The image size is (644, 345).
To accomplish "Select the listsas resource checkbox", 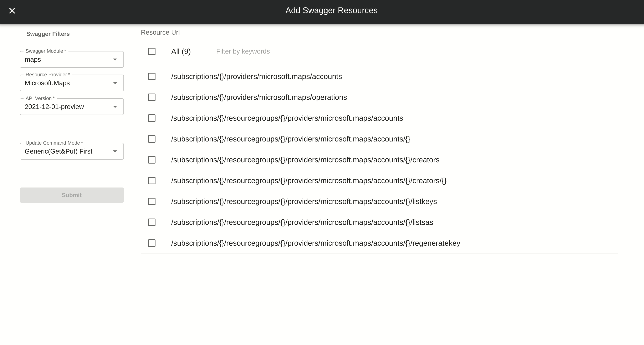I will pyautogui.click(x=152, y=222).
